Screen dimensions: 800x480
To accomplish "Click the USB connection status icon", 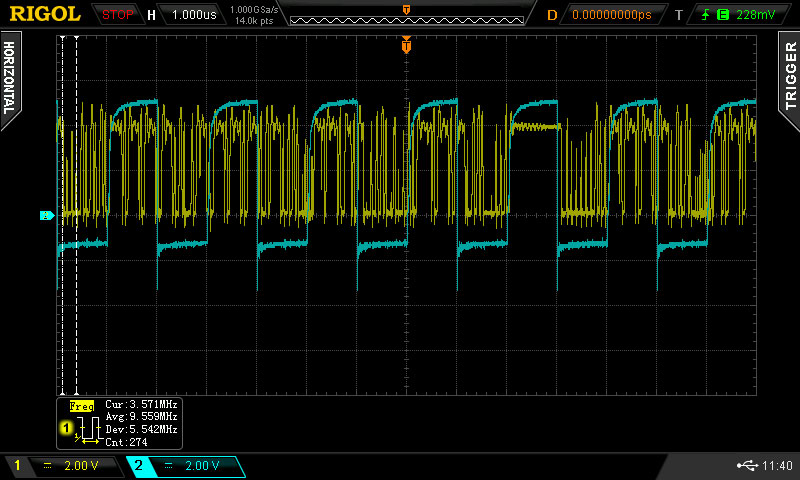I will click(x=747, y=465).
